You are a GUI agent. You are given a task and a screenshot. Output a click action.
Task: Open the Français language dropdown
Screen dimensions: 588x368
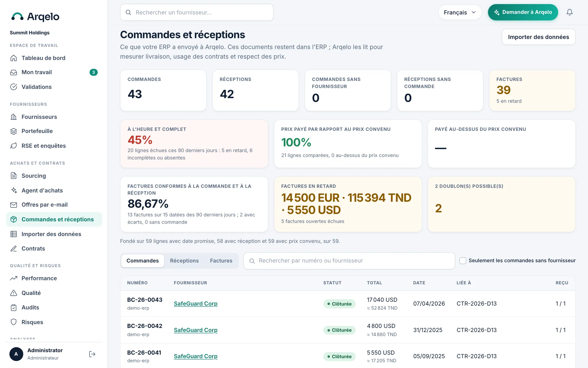(460, 12)
